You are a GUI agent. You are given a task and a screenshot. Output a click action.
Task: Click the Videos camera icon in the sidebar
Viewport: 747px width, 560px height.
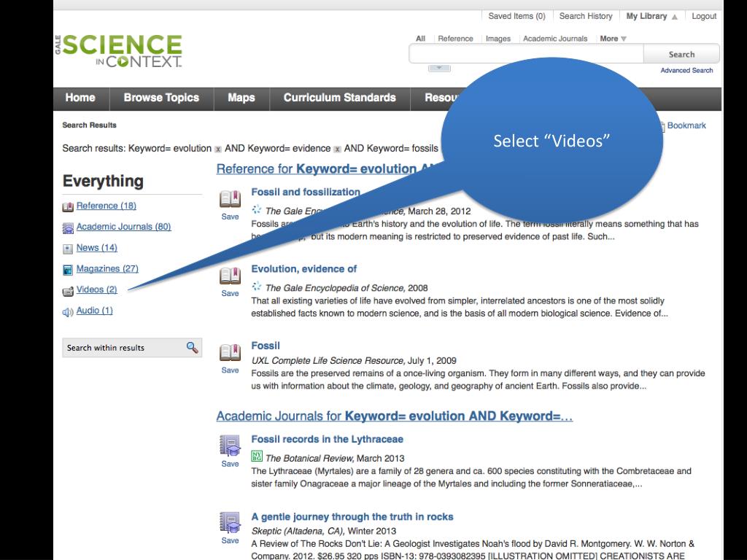tap(68, 291)
